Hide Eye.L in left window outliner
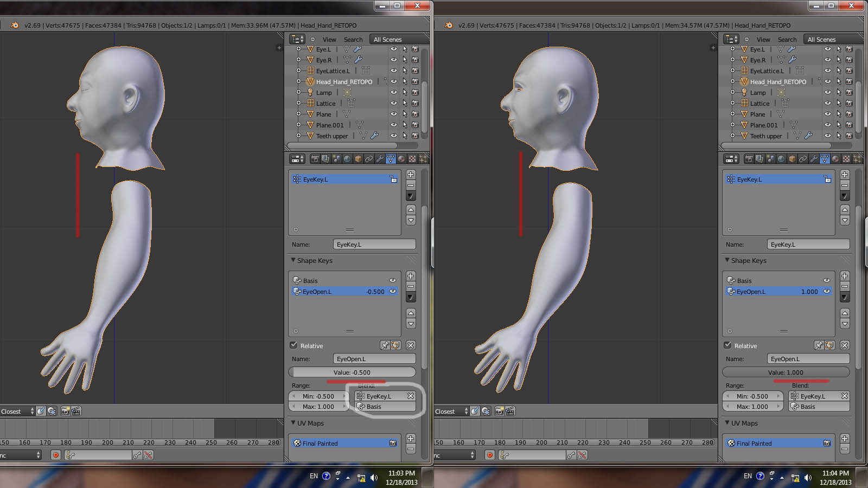The height and width of the screenshot is (488, 868). point(394,49)
